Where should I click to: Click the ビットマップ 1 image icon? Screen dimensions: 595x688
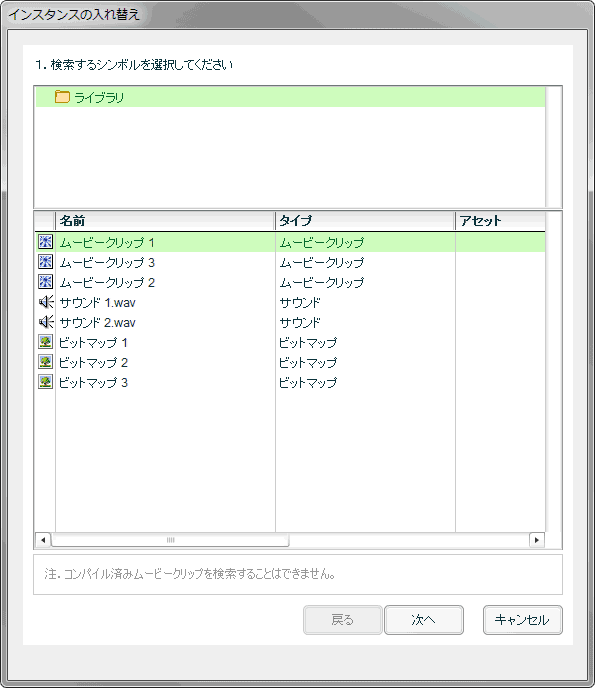(x=46, y=342)
